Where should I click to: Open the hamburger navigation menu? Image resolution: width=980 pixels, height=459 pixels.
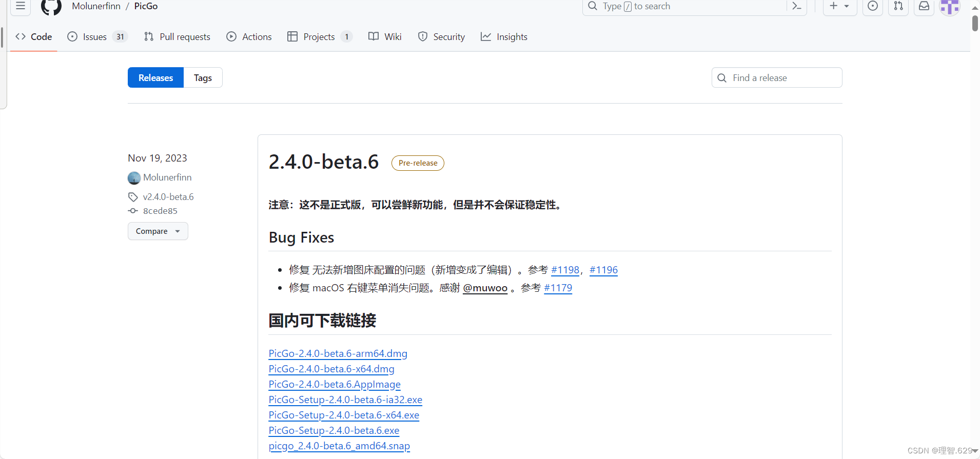pos(21,6)
